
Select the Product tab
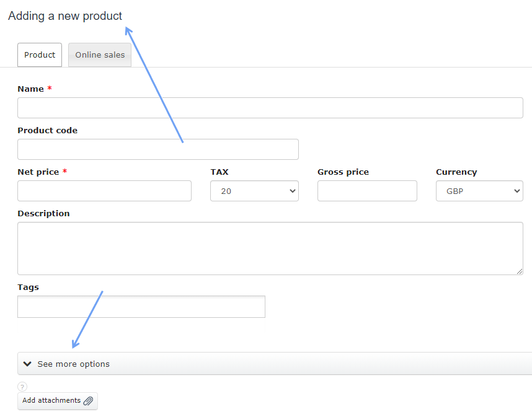tap(40, 55)
